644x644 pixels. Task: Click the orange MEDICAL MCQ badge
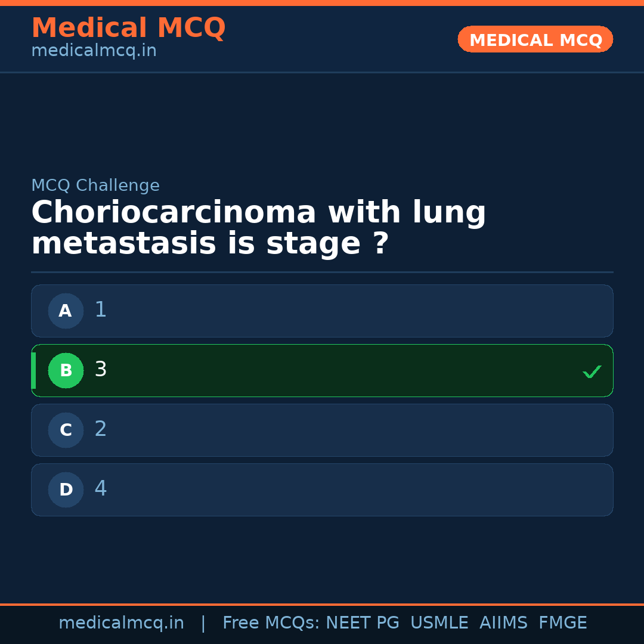[x=535, y=39]
